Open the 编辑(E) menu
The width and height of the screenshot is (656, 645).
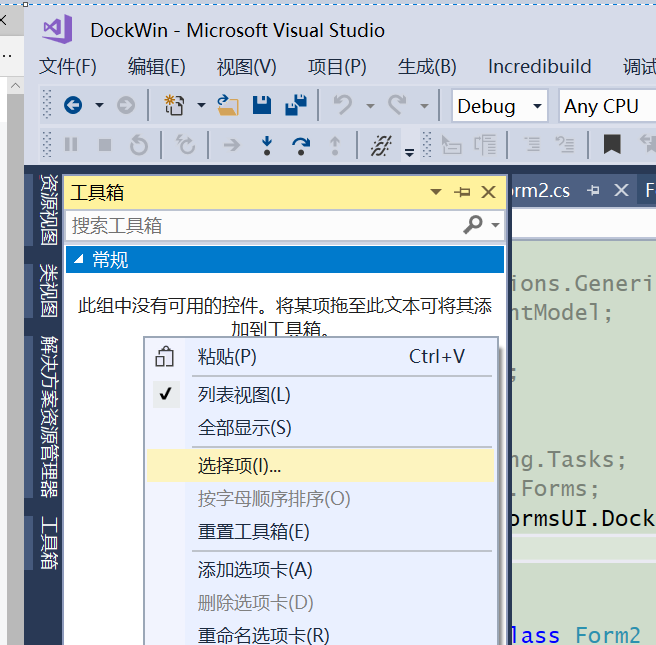coord(156,67)
